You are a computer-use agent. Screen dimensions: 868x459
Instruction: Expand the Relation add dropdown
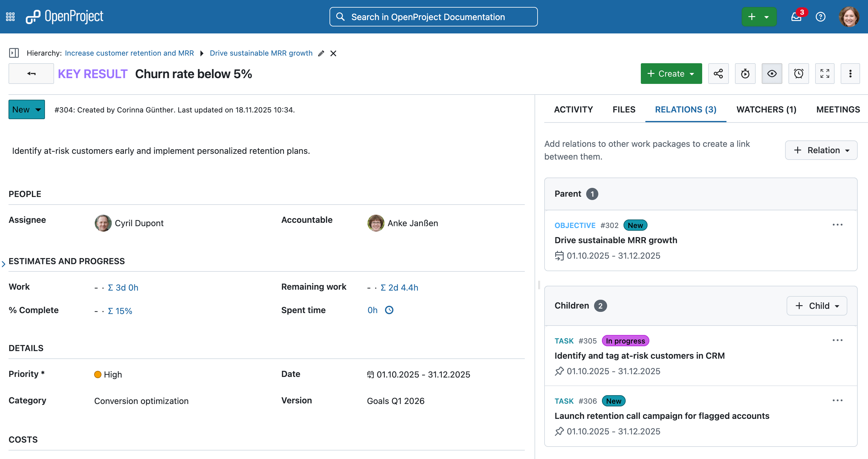pos(821,150)
